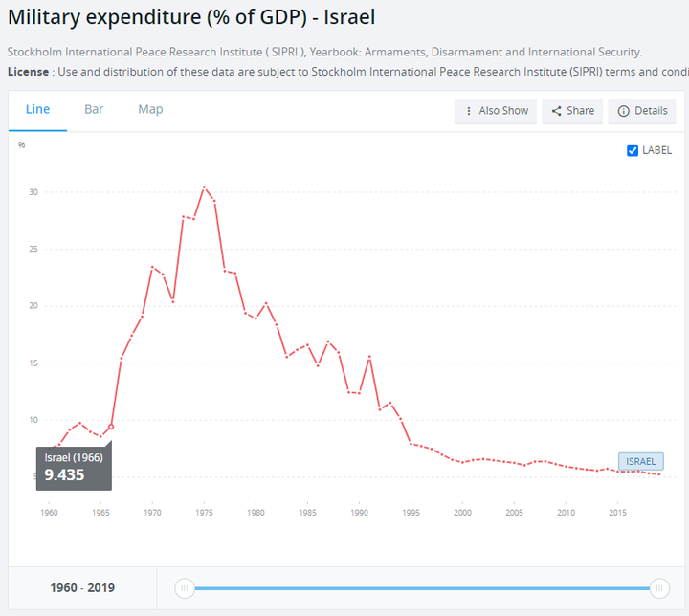The image size is (689, 616).
Task: Click the 2000 x-axis year label
Action: 462,513
